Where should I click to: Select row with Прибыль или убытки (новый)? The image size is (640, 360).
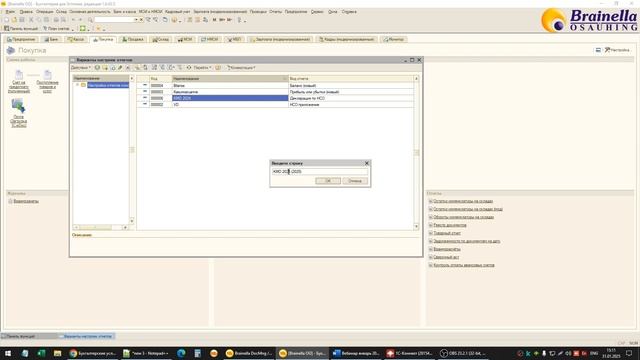click(x=276, y=92)
